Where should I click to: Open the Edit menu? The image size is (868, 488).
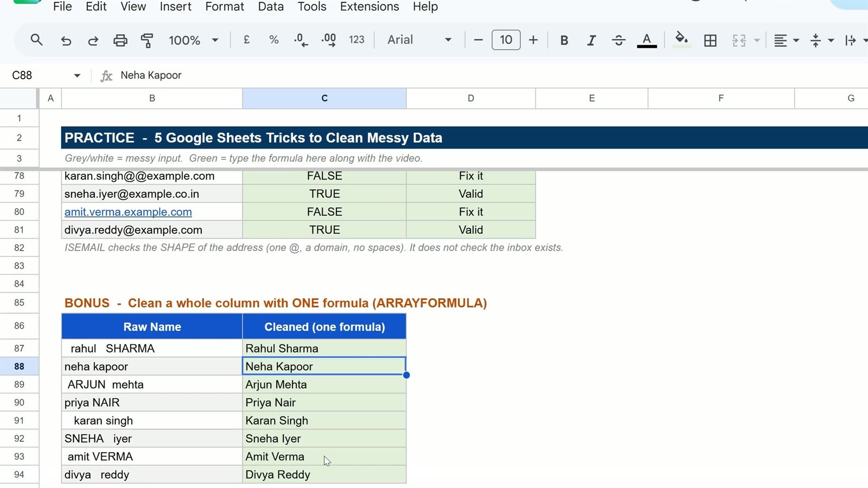(x=96, y=7)
